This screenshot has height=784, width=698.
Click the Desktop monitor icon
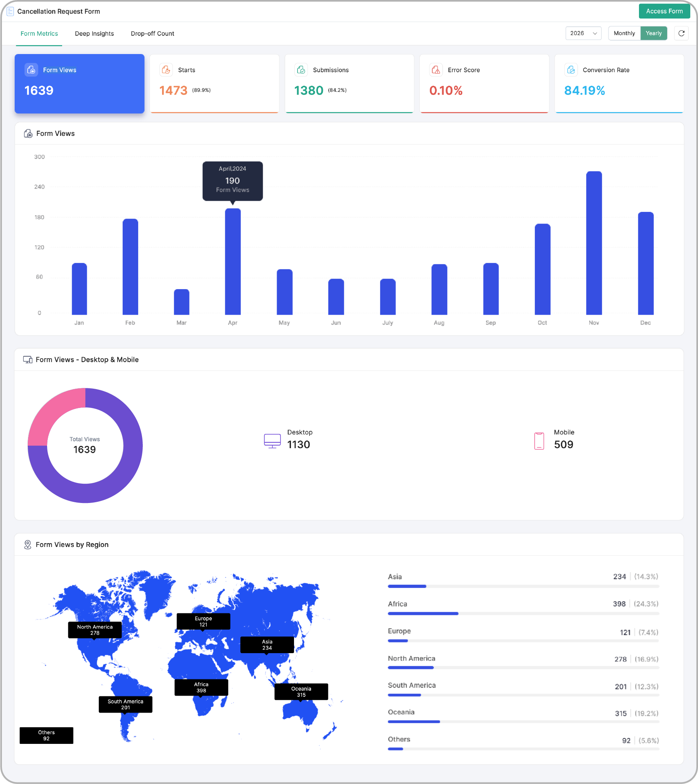(x=272, y=441)
